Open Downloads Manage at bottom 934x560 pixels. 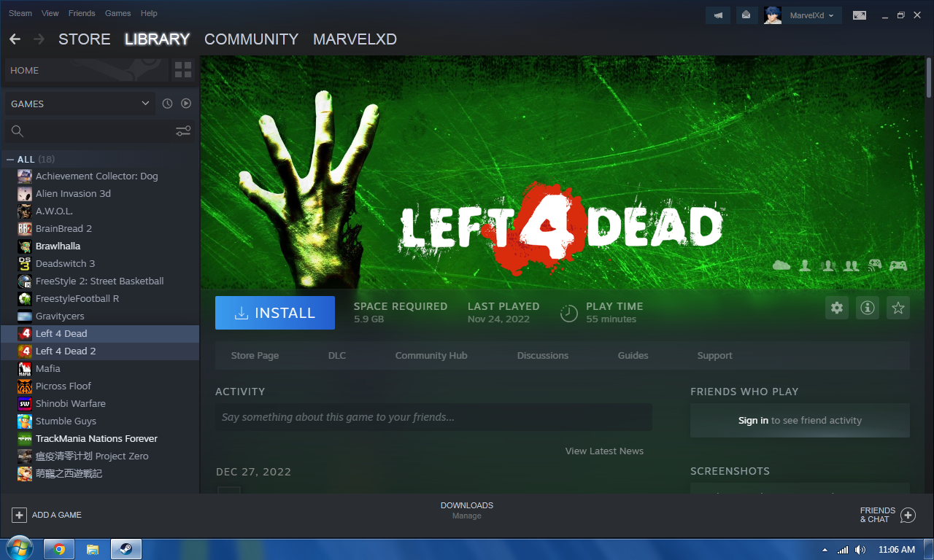point(467,510)
